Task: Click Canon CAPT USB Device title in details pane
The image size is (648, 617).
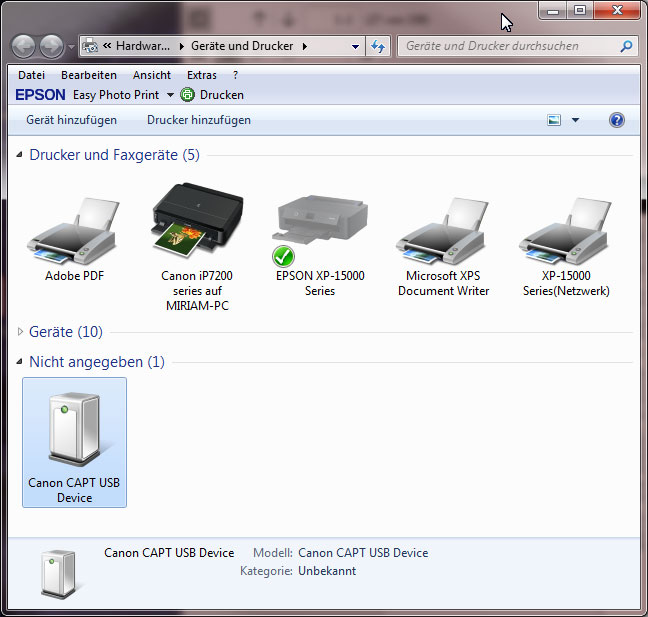Action: click(169, 553)
